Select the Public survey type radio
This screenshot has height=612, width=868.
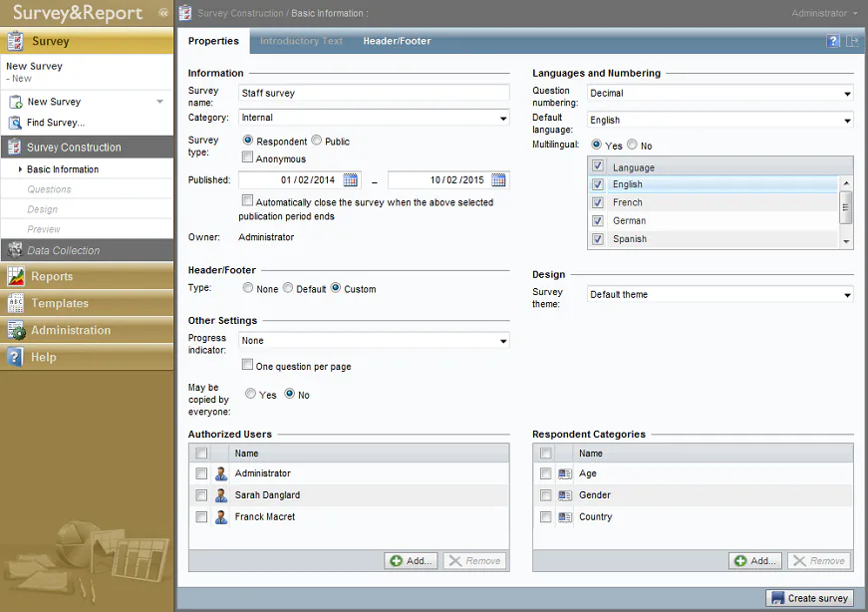[317, 141]
